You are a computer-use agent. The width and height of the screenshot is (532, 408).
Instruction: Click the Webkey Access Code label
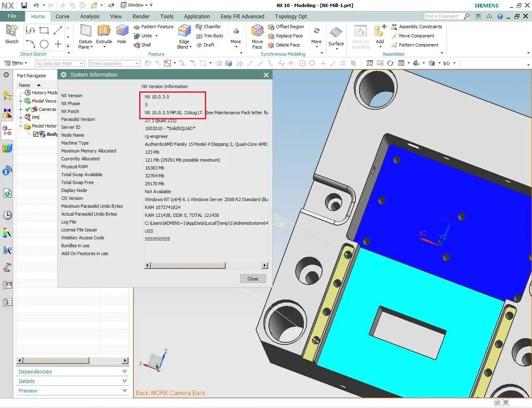(x=82, y=238)
